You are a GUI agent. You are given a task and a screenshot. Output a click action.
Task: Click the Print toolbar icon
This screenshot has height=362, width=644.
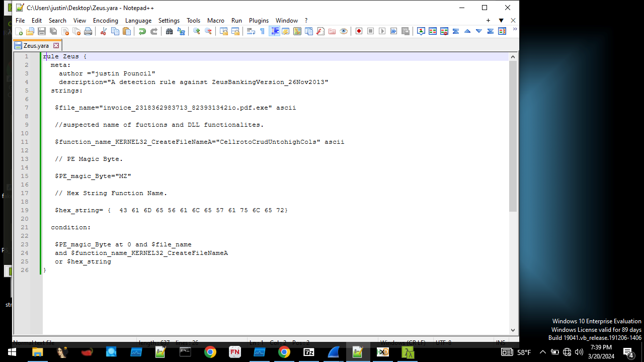(88, 31)
